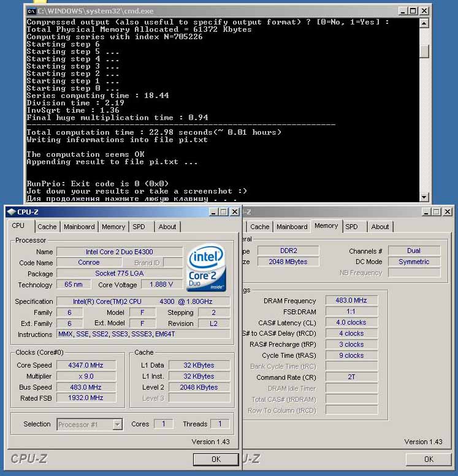
Task: Click the Revision L2 value
Action: pyautogui.click(x=214, y=323)
